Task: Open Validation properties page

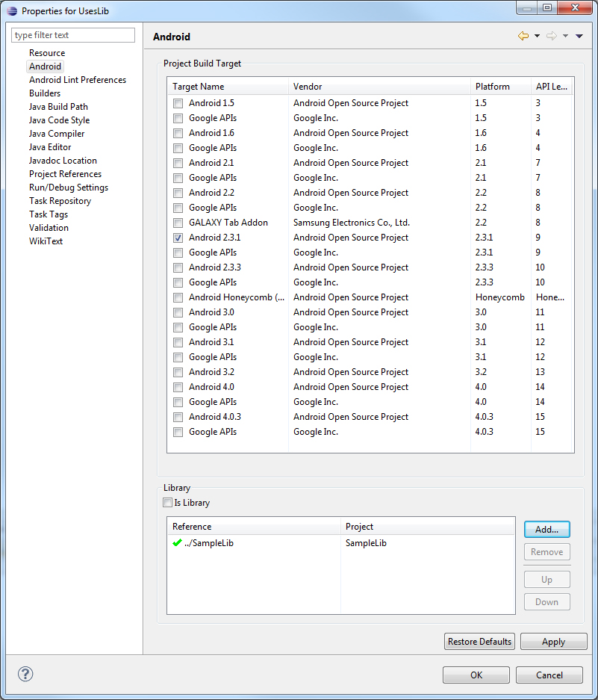Action: pyautogui.click(x=49, y=228)
